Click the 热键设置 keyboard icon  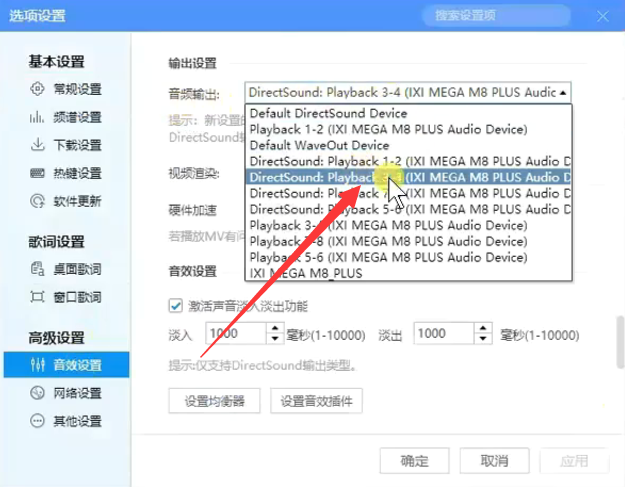pos(37,173)
